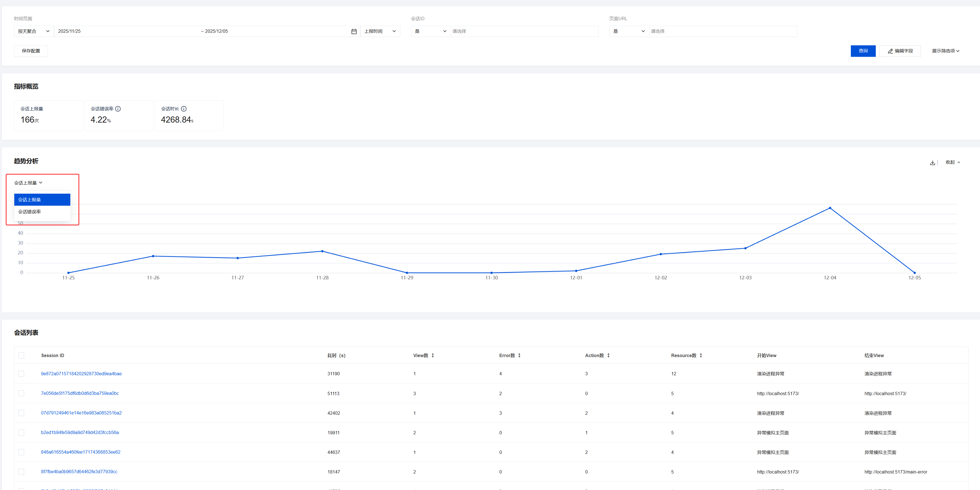Expand the 展示筛选项 options
980x490 pixels.
pos(945,51)
